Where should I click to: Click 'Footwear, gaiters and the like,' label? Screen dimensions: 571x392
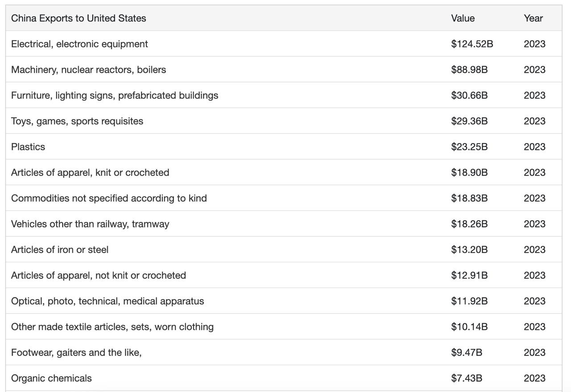(76, 353)
